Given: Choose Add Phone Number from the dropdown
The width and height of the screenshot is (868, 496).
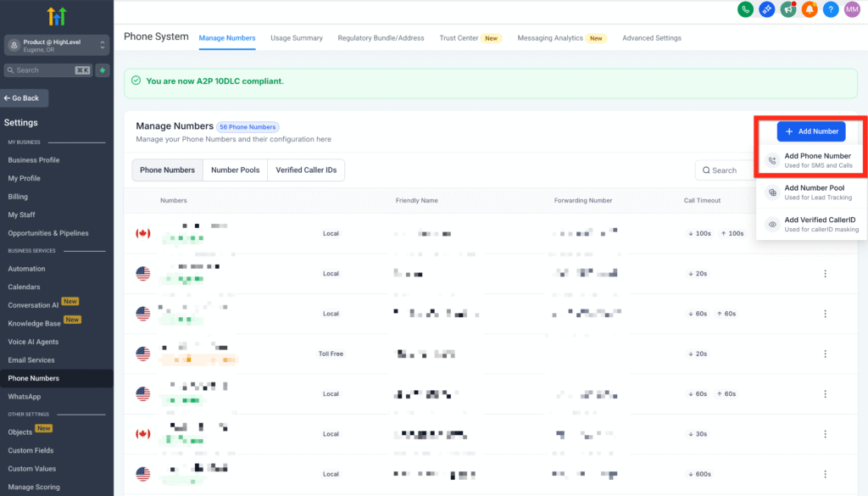Looking at the screenshot, I should pos(817,160).
